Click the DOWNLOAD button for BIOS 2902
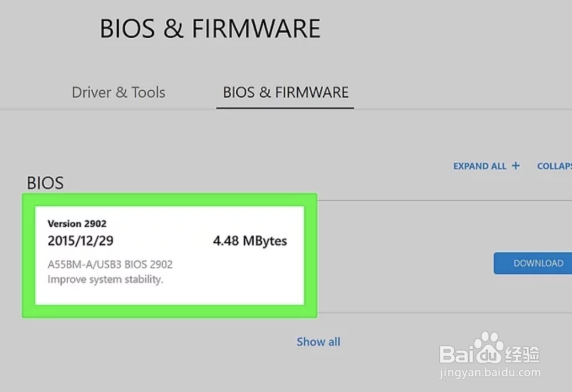The width and height of the screenshot is (572, 392). pos(537,263)
